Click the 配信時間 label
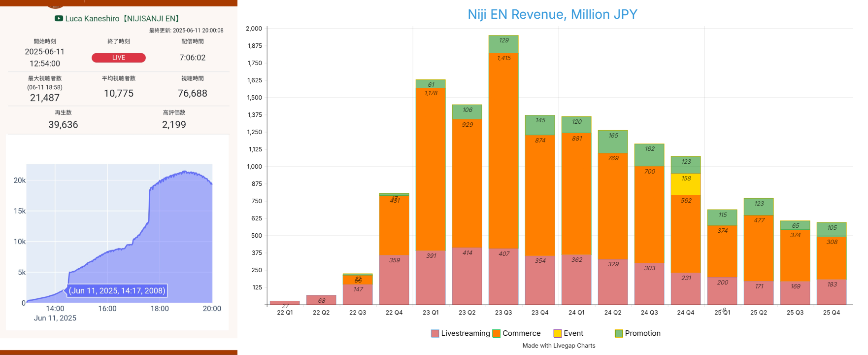This screenshot has width=868, height=355. click(193, 41)
